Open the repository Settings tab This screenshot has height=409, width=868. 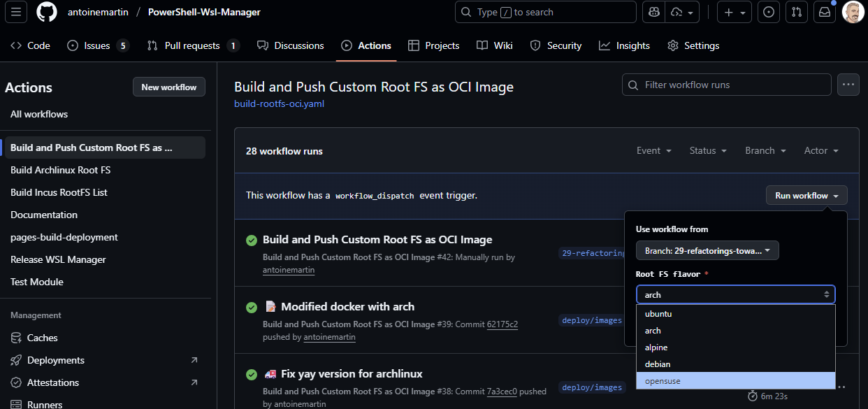pos(693,45)
